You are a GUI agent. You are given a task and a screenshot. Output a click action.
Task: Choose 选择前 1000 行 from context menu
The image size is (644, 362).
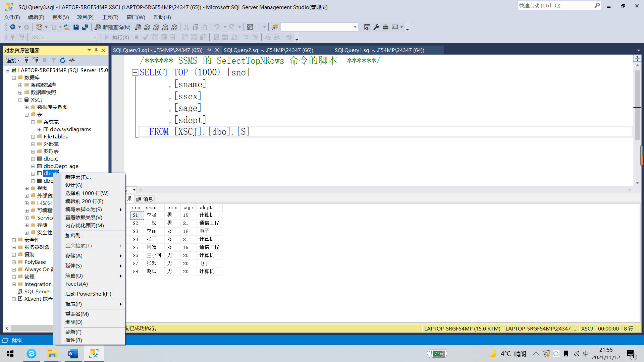[87, 193]
